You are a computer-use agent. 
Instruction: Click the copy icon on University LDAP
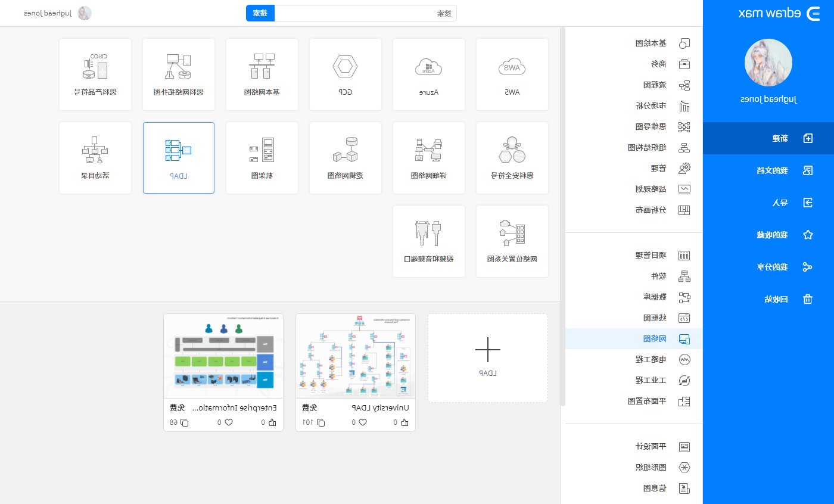[321, 422]
